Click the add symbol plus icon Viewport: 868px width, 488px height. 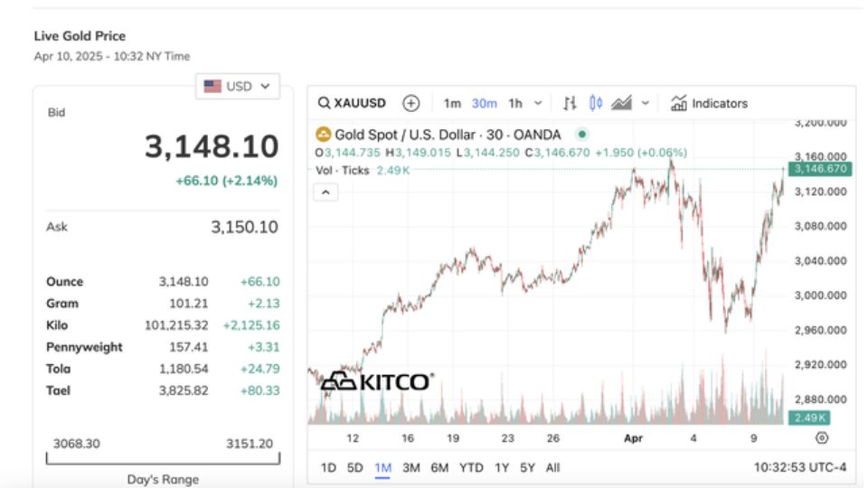tap(411, 103)
